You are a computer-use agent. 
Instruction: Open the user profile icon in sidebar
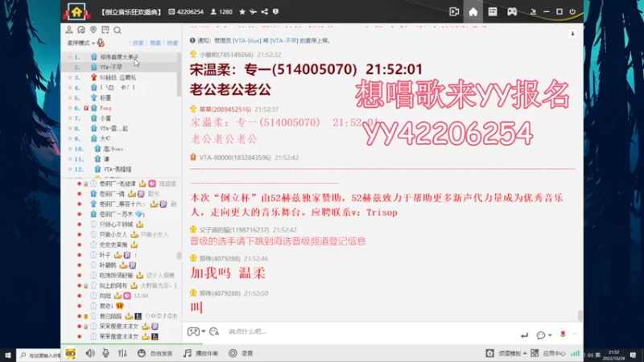point(69,30)
